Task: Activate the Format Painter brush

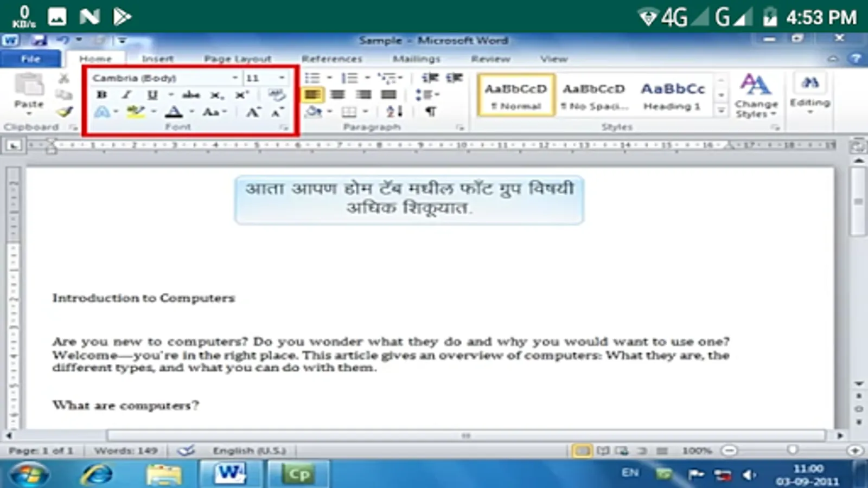Action: 65,111
